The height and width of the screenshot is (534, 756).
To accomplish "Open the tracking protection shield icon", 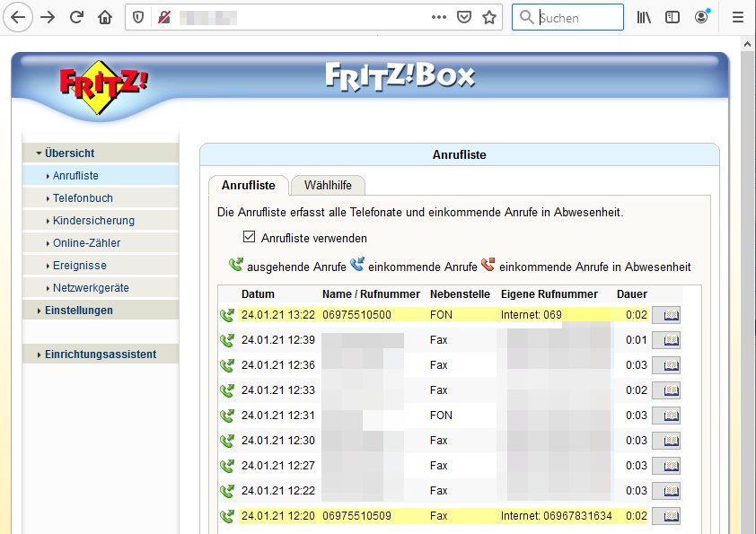I will coord(138,18).
